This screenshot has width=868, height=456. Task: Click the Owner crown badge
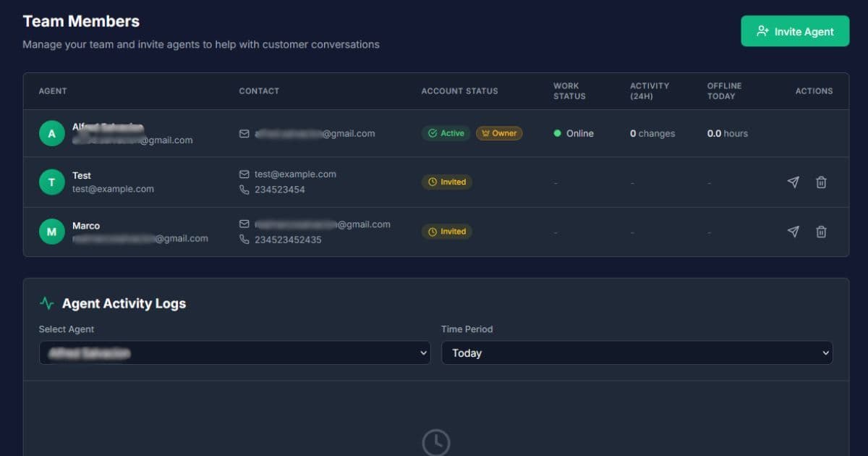499,133
